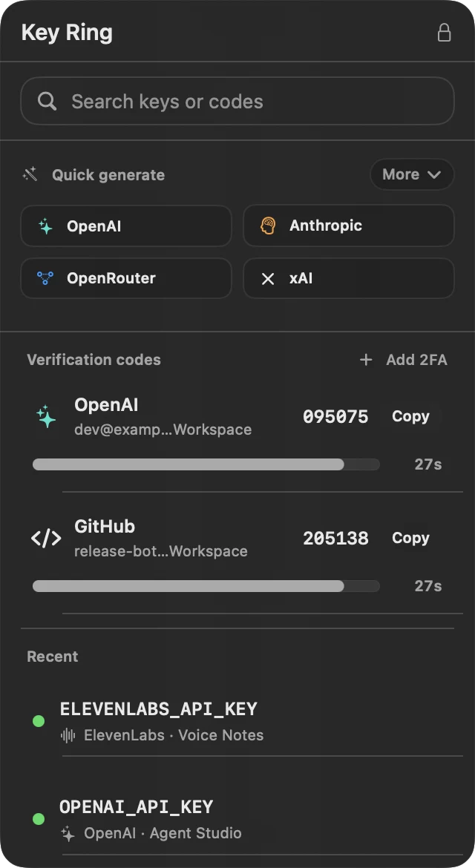
Task: Copy the GitHub verification code
Action: coord(410,538)
